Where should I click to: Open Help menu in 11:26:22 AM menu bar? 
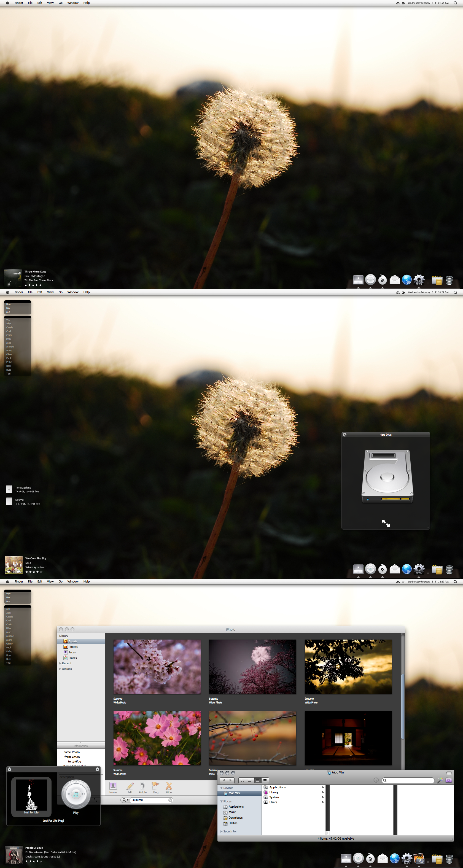(87, 292)
